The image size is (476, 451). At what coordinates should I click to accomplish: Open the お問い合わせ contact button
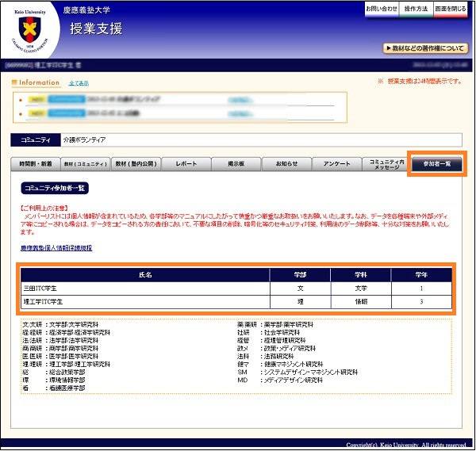[380, 9]
